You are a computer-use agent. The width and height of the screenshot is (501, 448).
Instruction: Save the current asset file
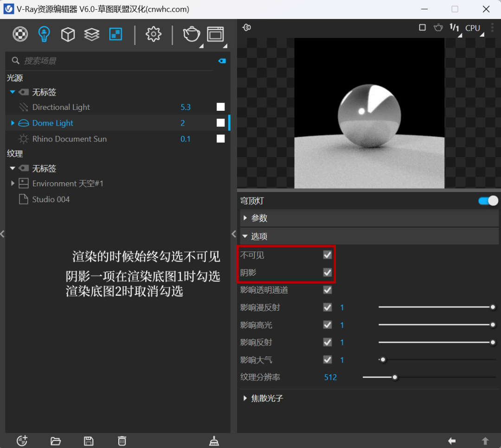89,441
